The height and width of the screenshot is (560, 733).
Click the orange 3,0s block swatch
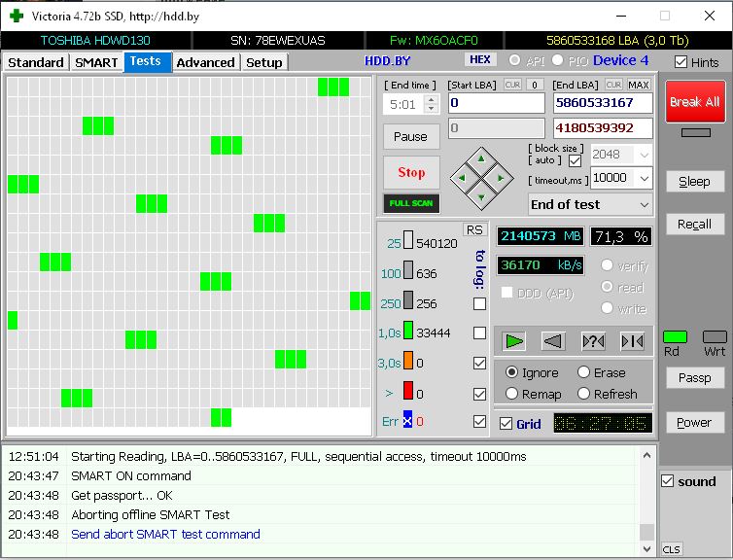click(407, 361)
